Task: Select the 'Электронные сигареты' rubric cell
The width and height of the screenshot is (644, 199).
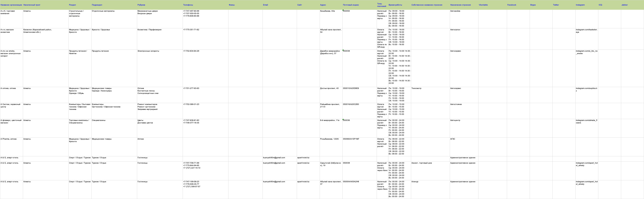Action: pyautogui.click(x=160, y=68)
